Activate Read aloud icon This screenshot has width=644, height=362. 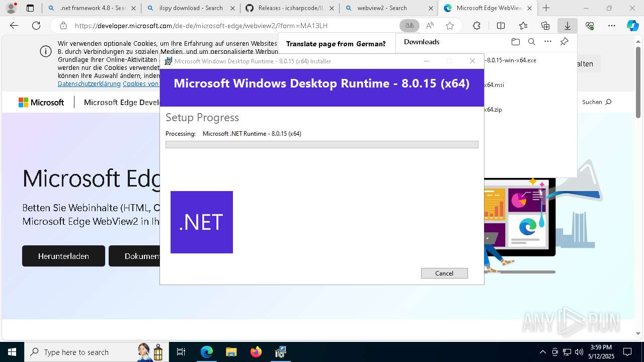pos(430,26)
